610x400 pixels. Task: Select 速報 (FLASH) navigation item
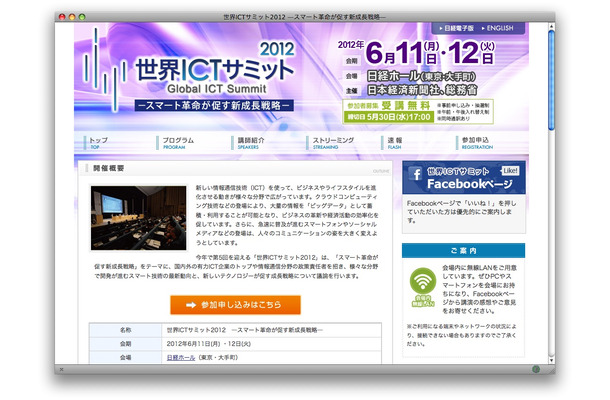pyautogui.click(x=394, y=143)
